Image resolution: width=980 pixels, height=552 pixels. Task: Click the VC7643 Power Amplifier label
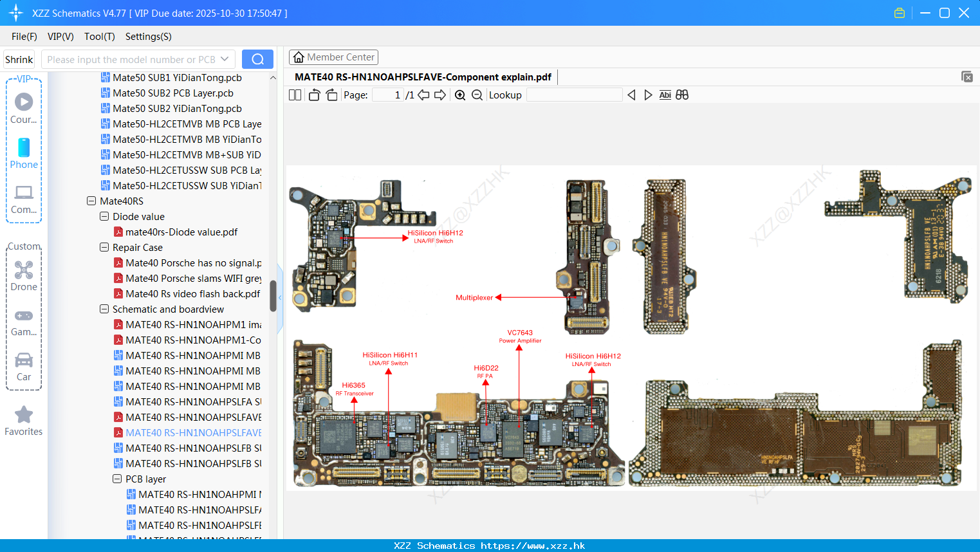520,336
